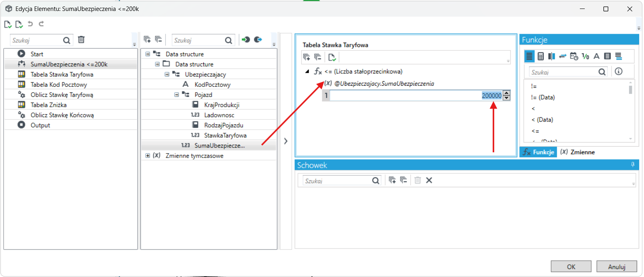Focus the Schowek search field
644x277 pixels.
point(337,181)
